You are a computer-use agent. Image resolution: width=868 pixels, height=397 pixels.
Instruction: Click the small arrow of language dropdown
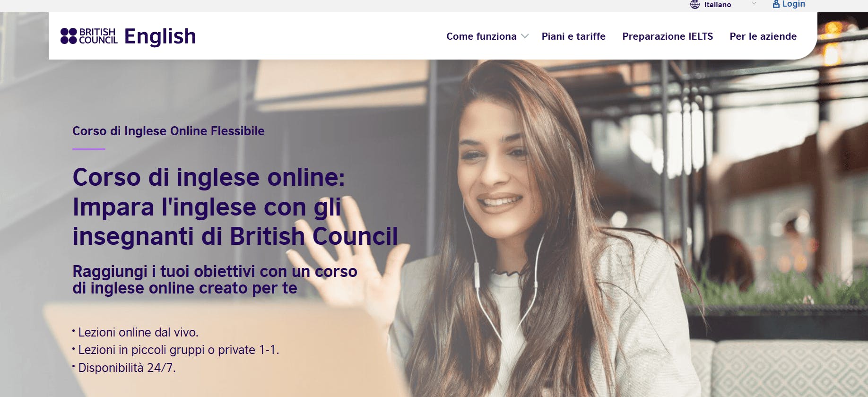[754, 4]
